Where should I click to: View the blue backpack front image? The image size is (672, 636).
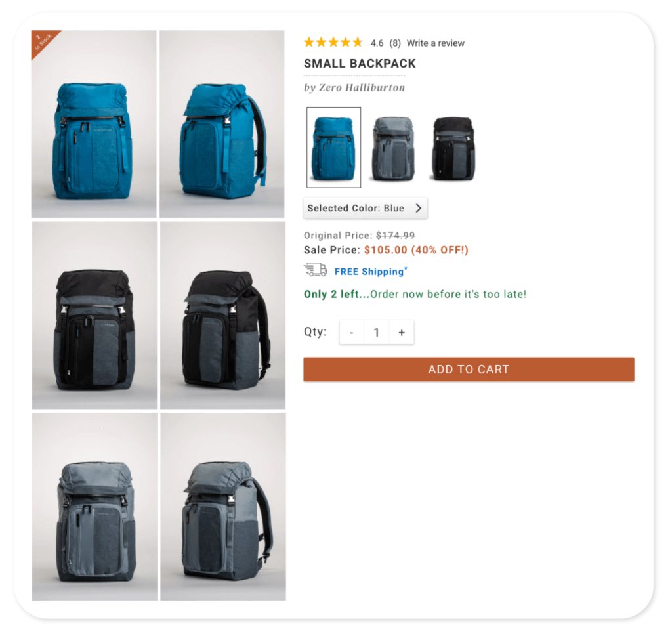coord(94,124)
